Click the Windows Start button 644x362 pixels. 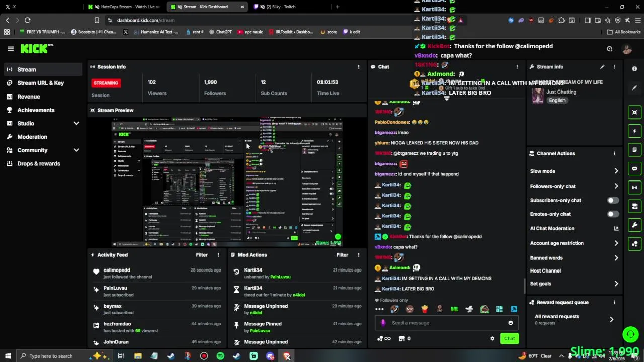pyautogui.click(x=8, y=356)
